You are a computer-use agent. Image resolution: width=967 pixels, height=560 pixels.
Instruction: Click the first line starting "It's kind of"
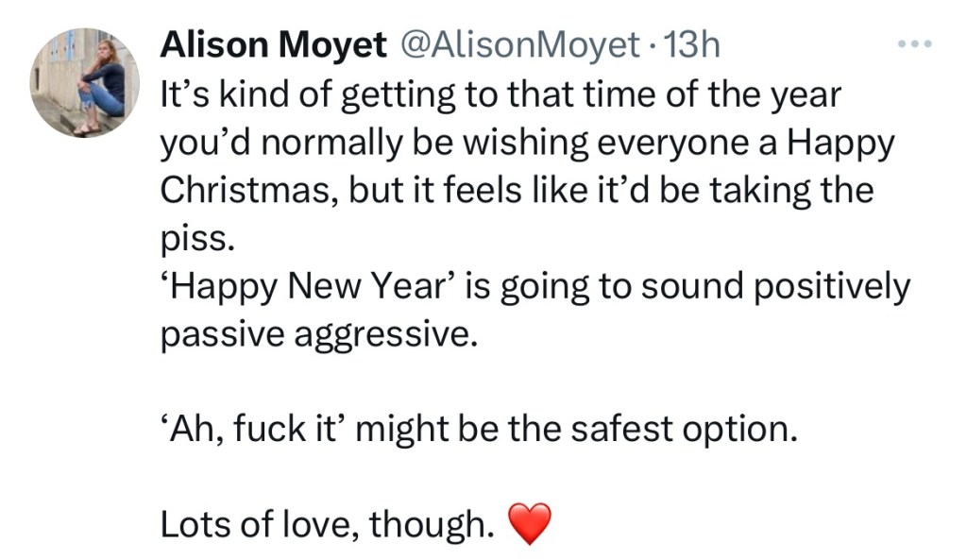point(500,96)
